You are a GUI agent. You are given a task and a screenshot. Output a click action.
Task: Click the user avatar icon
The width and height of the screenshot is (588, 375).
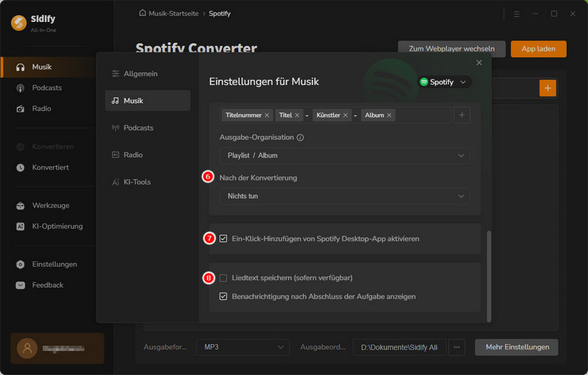click(x=27, y=349)
